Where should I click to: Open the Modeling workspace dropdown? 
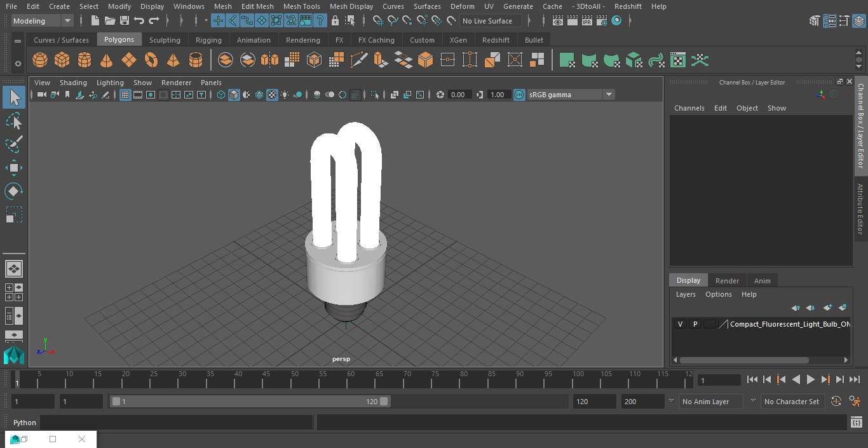pyautogui.click(x=43, y=21)
